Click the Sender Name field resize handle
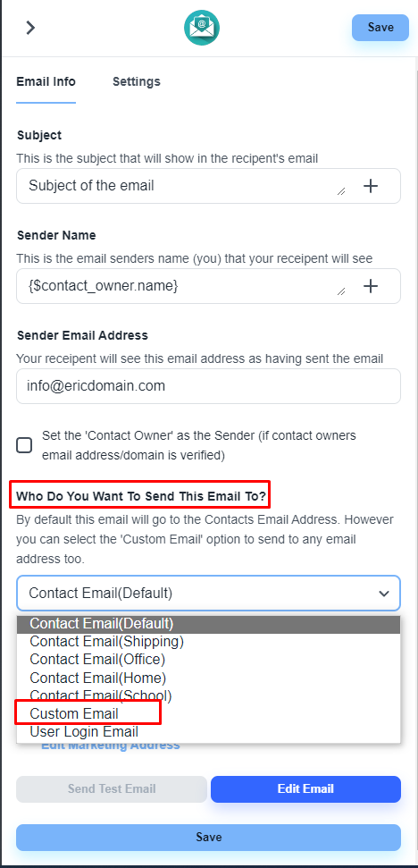 (x=341, y=291)
